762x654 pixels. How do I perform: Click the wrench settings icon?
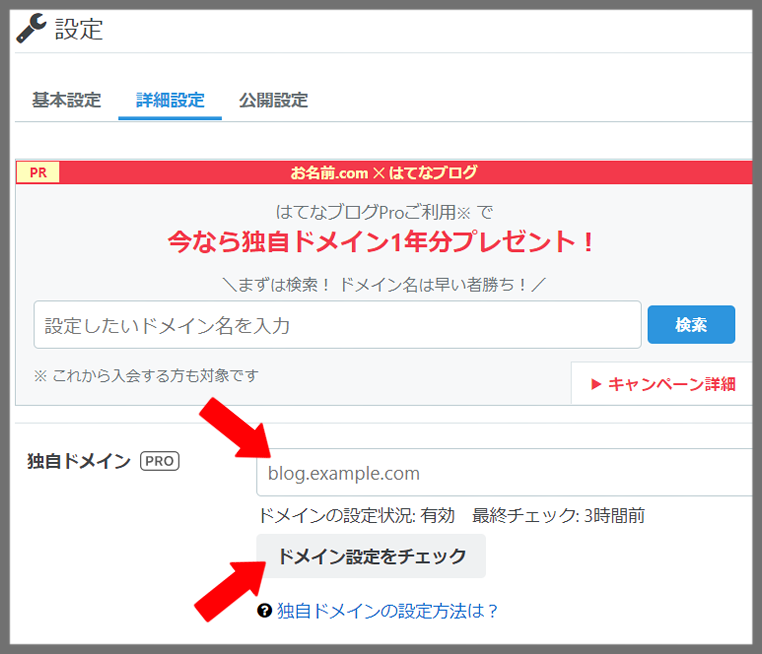click(x=31, y=28)
